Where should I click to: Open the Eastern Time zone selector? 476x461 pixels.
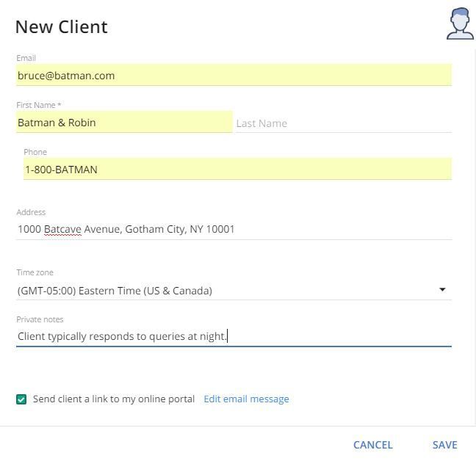[220, 291]
